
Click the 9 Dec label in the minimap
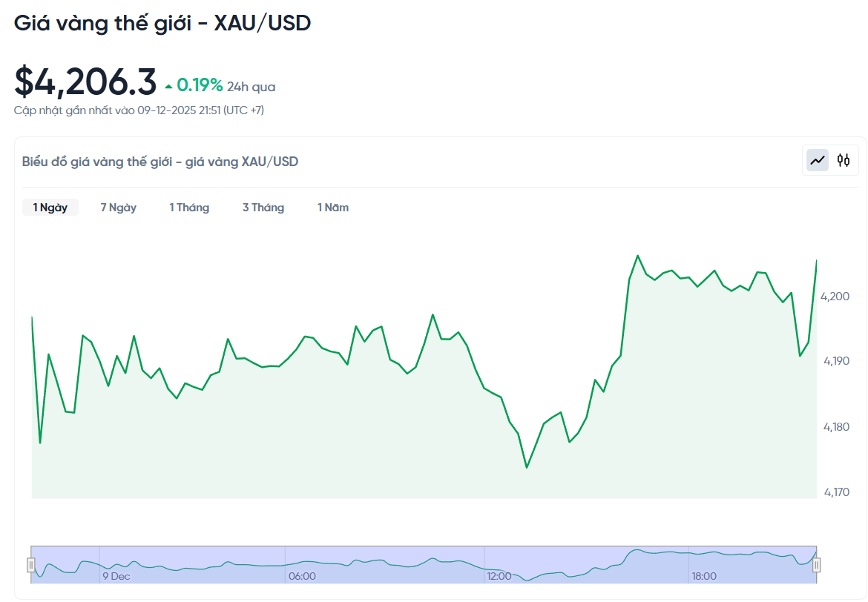click(x=117, y=575)
